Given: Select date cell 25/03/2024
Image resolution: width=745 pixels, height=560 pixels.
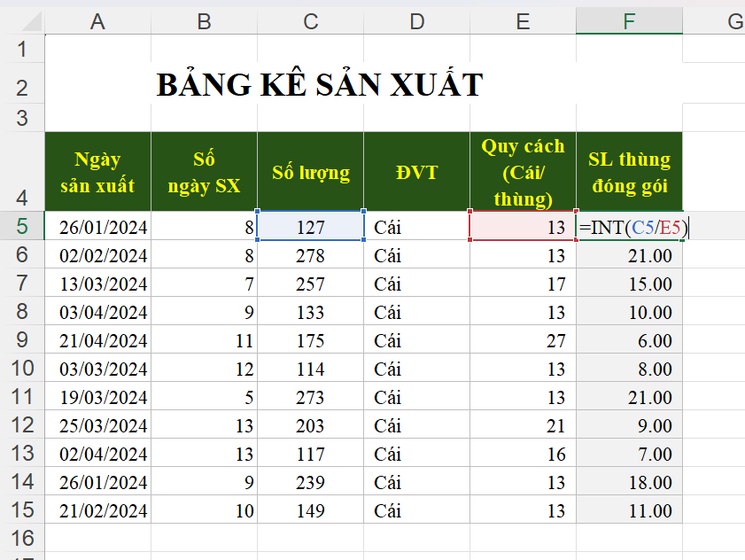Looking at the screenshot, I should (x=97, y=424).
